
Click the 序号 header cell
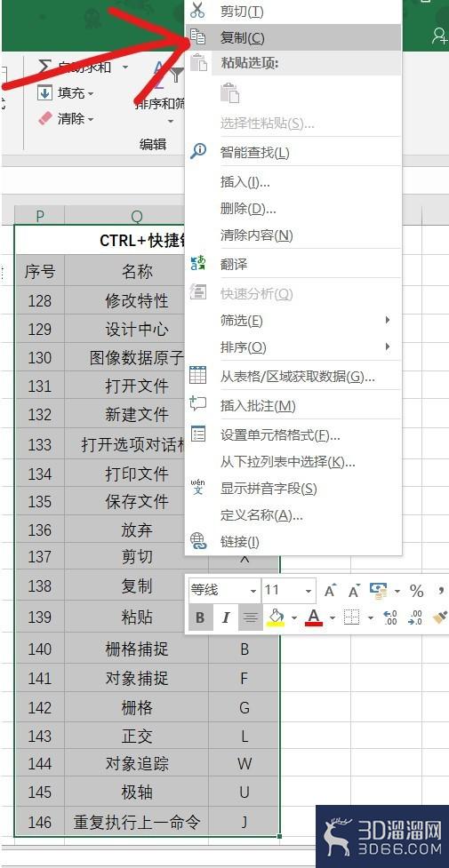point(39,271)
